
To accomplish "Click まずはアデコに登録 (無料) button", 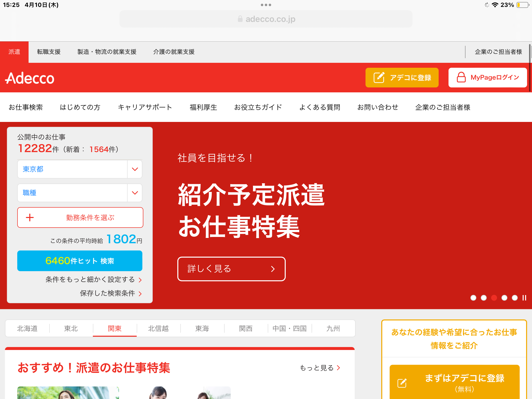I will (454, 382).
